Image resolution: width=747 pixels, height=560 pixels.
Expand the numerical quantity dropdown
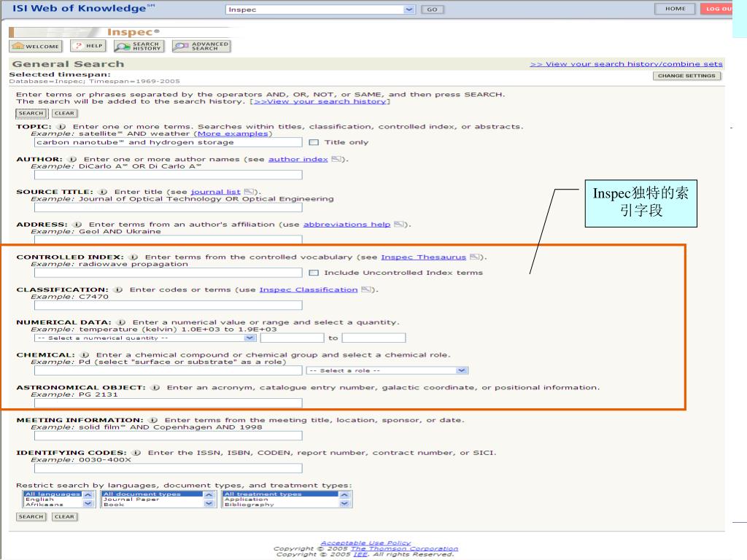pyautogui.click(x=145, y=338)
